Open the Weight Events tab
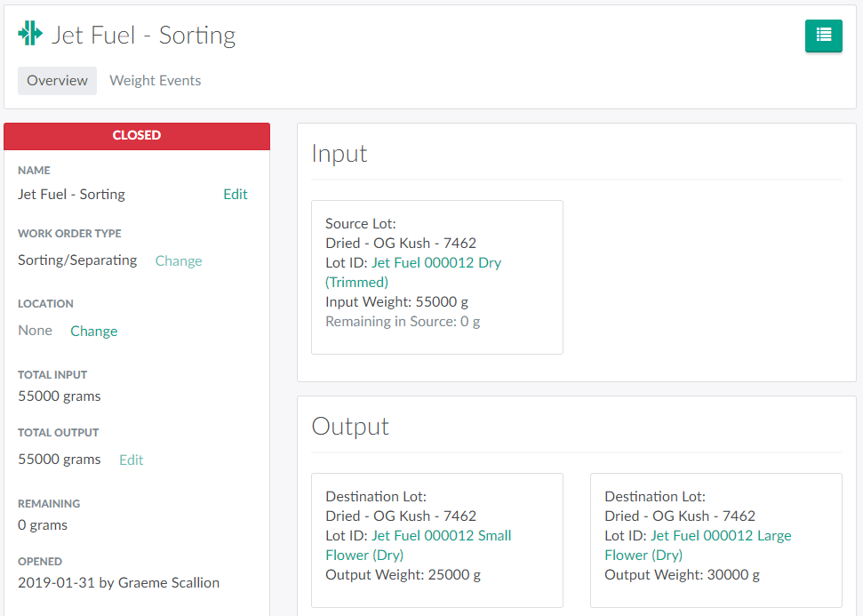This screenshot has width=863, height=616. pyautogui.click(x=155, y=81)
